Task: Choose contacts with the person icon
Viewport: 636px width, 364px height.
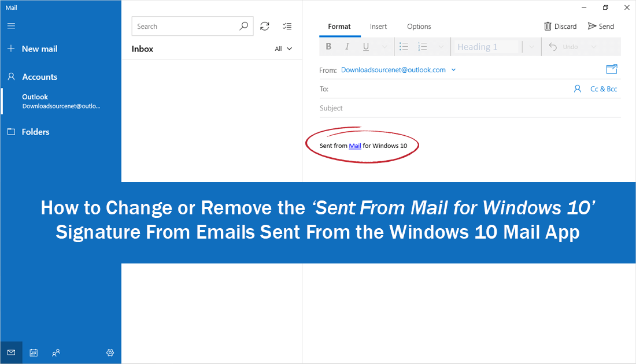Action: point(578,89)
